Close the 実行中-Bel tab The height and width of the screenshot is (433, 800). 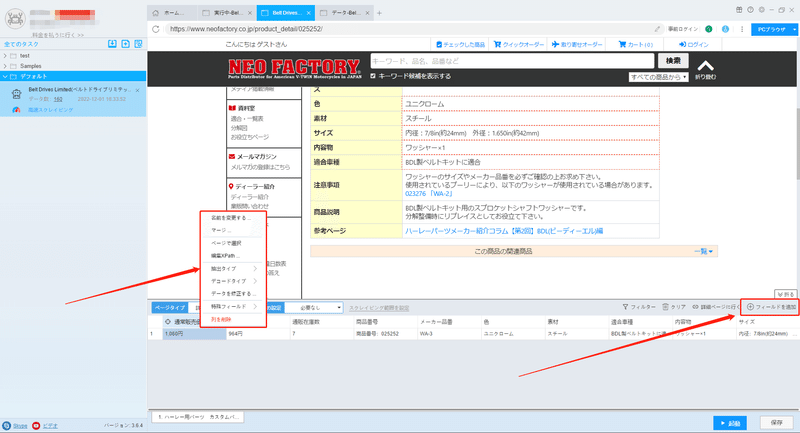pos(249,13)
